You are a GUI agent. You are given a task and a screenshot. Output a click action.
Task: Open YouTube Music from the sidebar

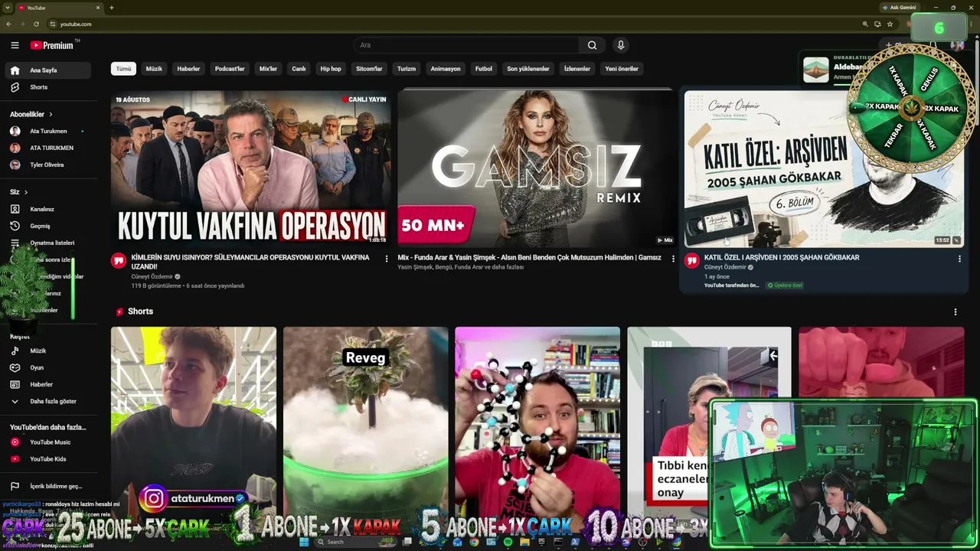click(47, 442)
